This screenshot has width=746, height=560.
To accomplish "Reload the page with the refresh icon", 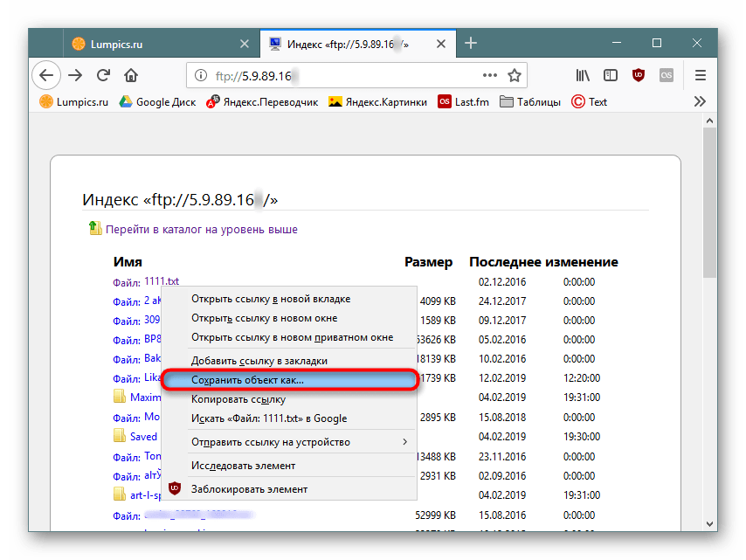I will (x=103, y=75).
